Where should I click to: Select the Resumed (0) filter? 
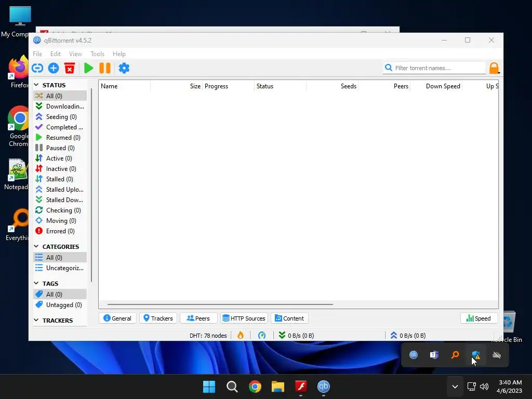coord(60,137)
